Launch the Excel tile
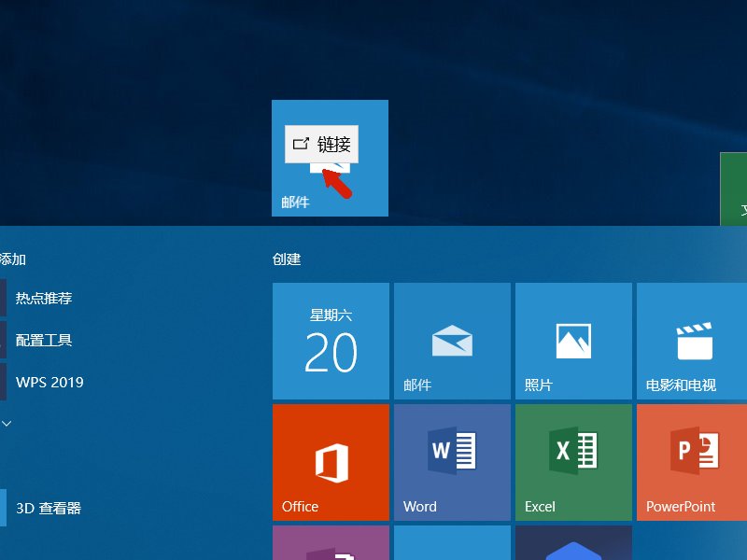The height and width of the screenshot is (560, 747). pyautogui.click(x=573, y=462)
